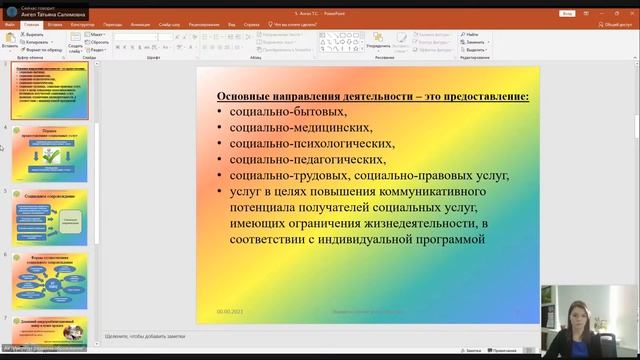Image resolution: width=640 pixels, height=360 pixels.
Task: Click Shape Outline (Контур фигуры) button
Action: pyautogui.click(x=431, y=42)
